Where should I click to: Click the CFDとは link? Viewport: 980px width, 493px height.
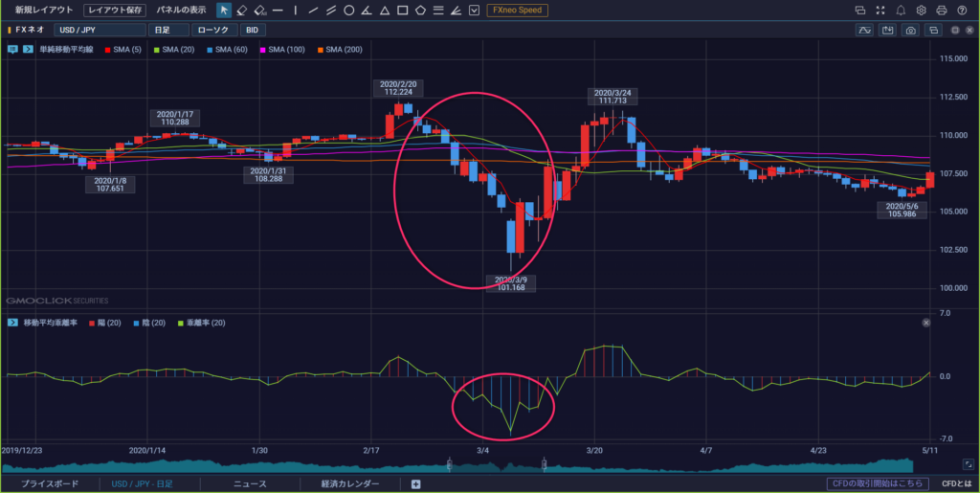(956, 483)
